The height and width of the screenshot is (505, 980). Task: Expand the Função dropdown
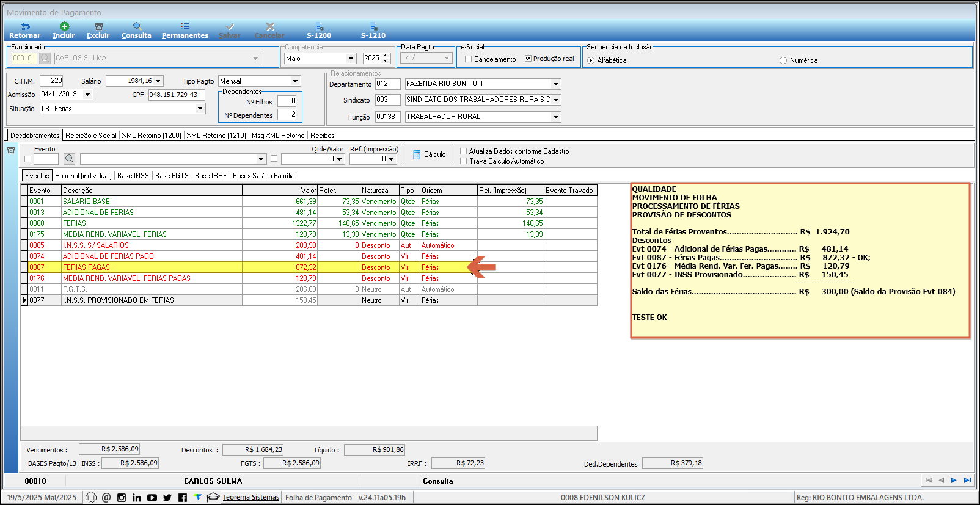click(x=556, y=117)
